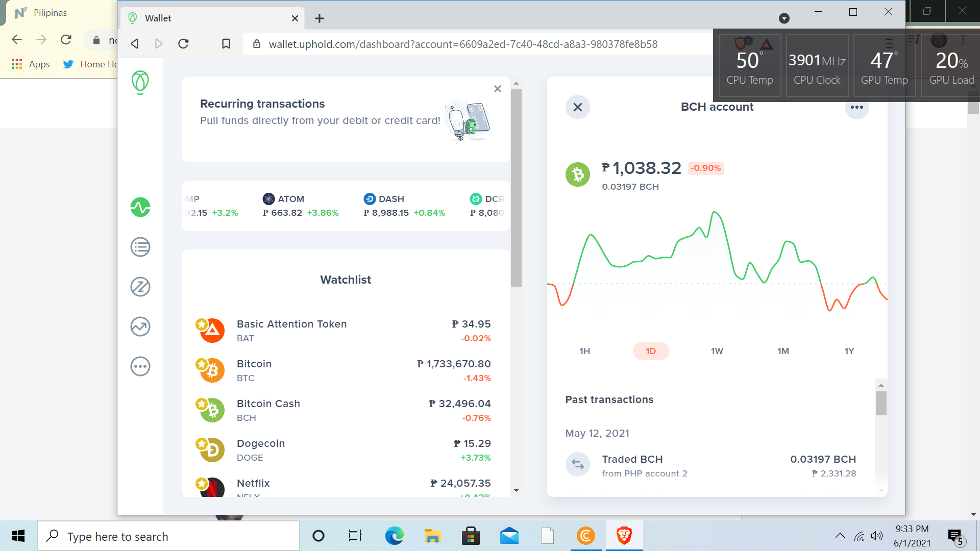Dismiss the Recurring transactions banner
This screenshot has height=551, width=980.
[x=498, y=89]
